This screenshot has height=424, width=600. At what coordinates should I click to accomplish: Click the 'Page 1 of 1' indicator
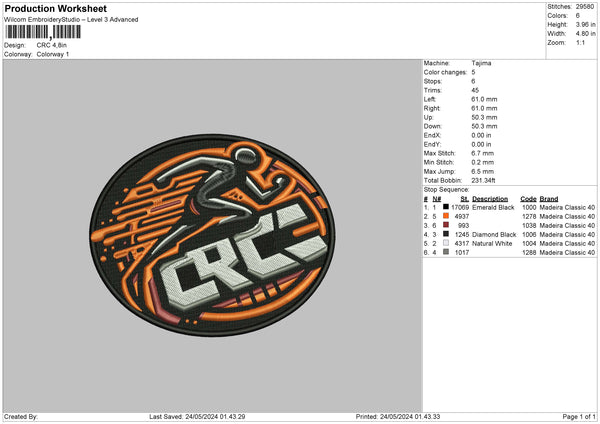click(579, 417)
